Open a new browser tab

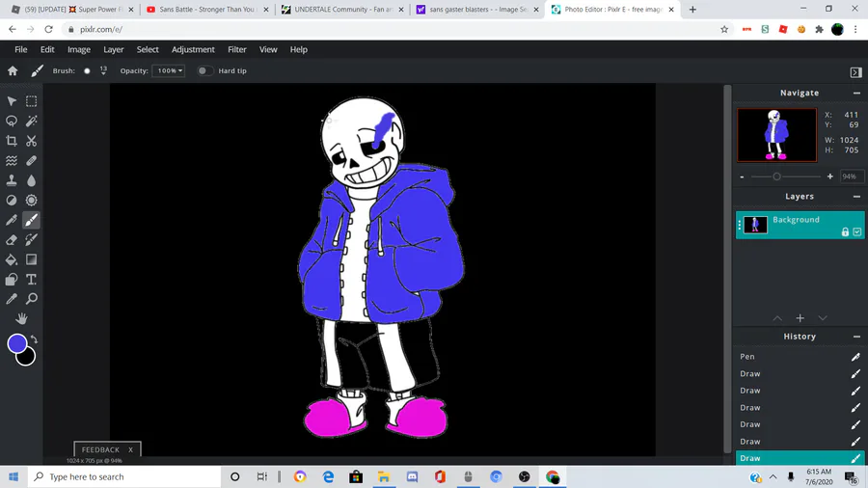click(692, 10)
